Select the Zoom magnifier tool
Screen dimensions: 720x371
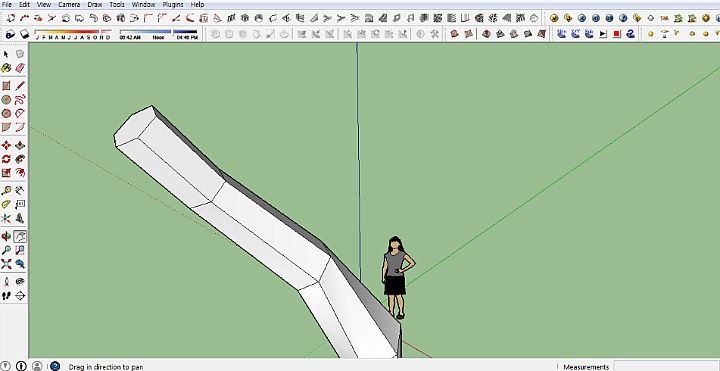click(6, 250)
